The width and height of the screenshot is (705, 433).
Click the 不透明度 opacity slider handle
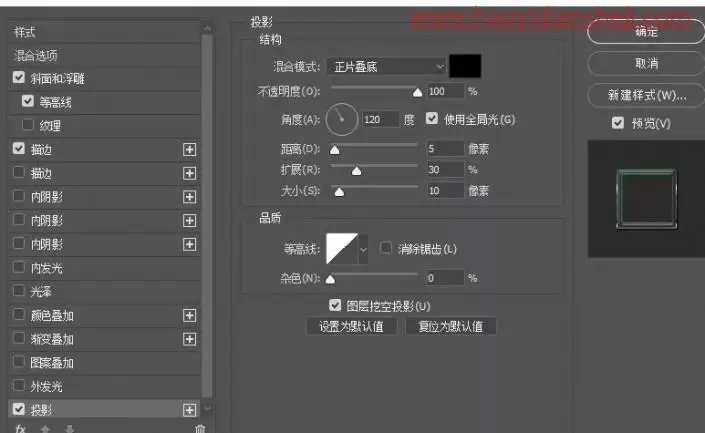[x=417, y=92]
